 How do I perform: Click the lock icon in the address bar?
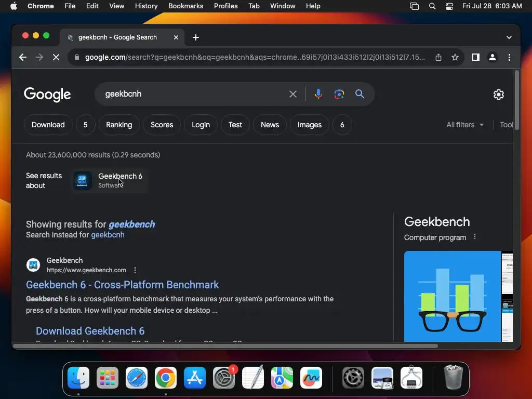point(77,57)
